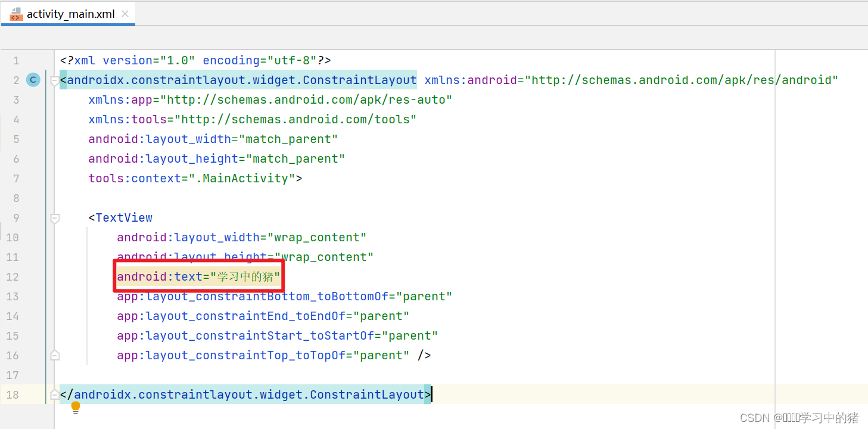Viewport: 868px width, 429px height.
Task: Click the XML file icon on the tab
Action: tap(16, 14)
